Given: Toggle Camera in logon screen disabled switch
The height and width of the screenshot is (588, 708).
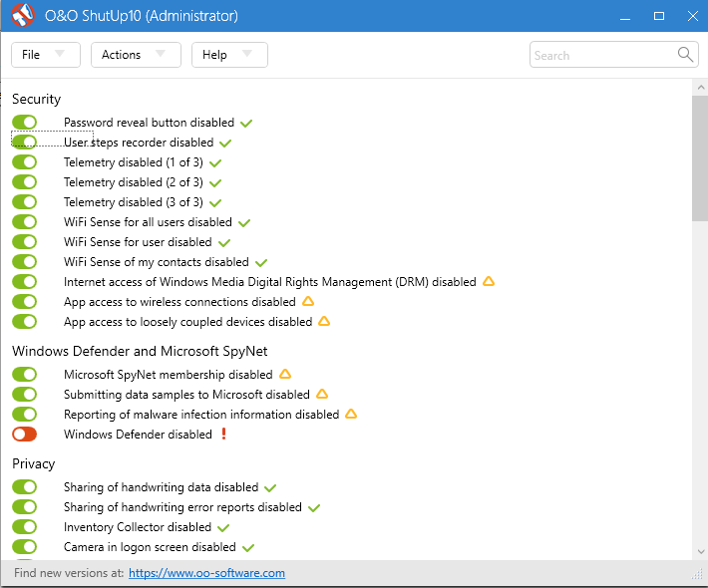Looking at the screenshot, I should point(24,546).
